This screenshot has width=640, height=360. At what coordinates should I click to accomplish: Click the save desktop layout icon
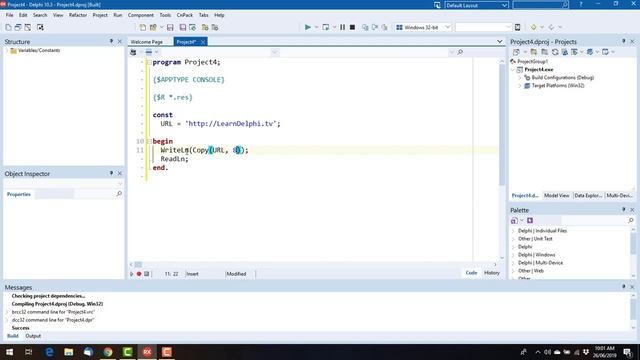(x=437, y=5)
